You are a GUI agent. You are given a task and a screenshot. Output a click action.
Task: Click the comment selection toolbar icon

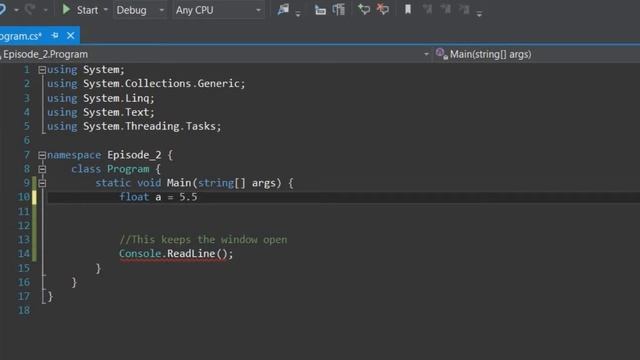(x=364, y=9)
